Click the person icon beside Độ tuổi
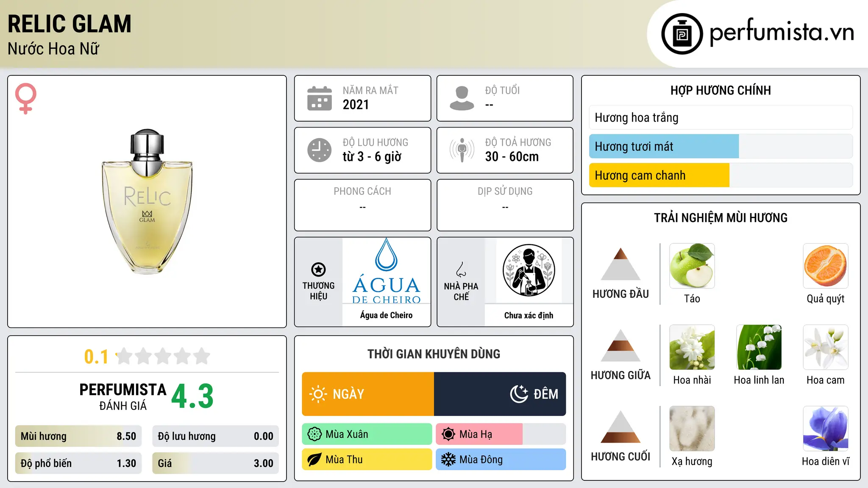 pyautogui.click(x=462, y=98)
